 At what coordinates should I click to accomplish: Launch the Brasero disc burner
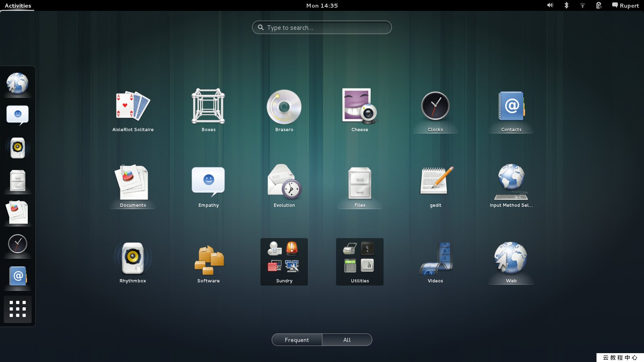pyautogui.click(x=284, y=107)
